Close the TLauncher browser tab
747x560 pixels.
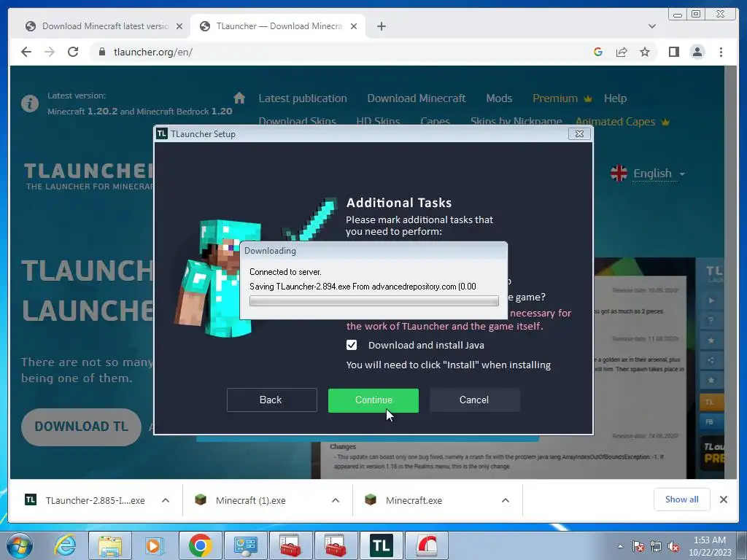tap(354, 26)
